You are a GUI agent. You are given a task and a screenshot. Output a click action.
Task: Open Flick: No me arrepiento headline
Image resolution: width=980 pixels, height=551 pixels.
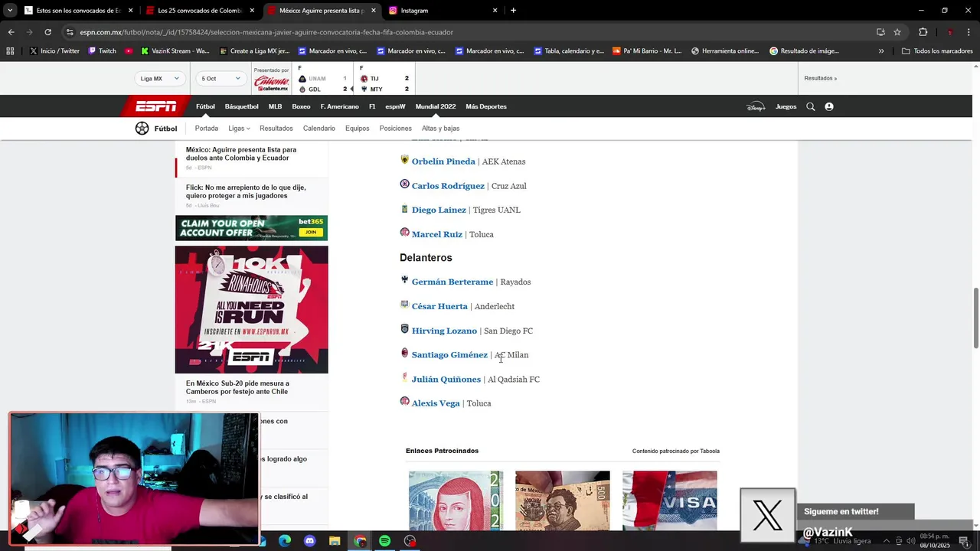point(246,191)
